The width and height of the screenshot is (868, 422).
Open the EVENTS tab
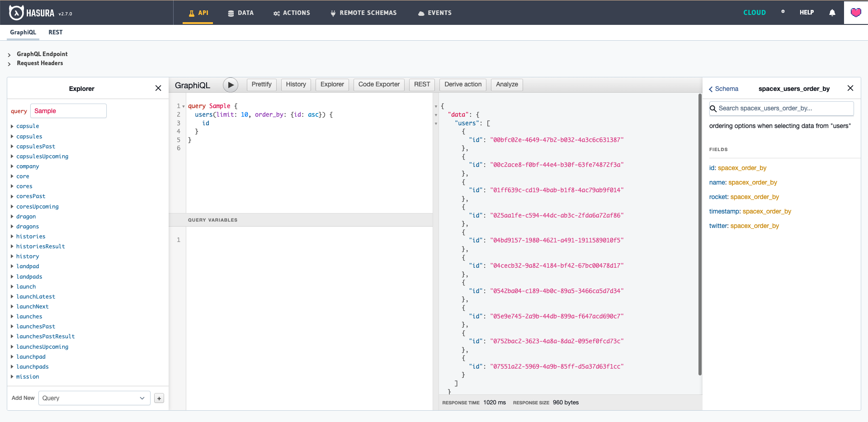tap(434, 13)
